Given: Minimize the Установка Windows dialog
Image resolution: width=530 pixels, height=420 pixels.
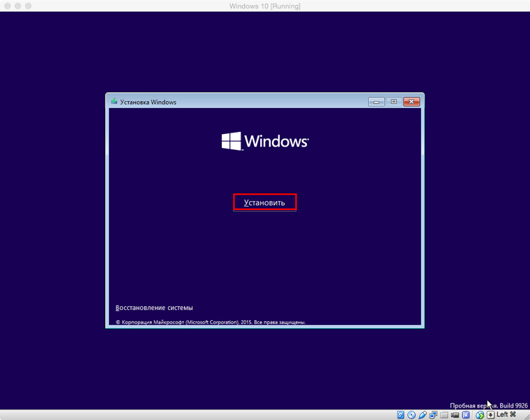Looking at the screenshot, I should pos(376,102).
